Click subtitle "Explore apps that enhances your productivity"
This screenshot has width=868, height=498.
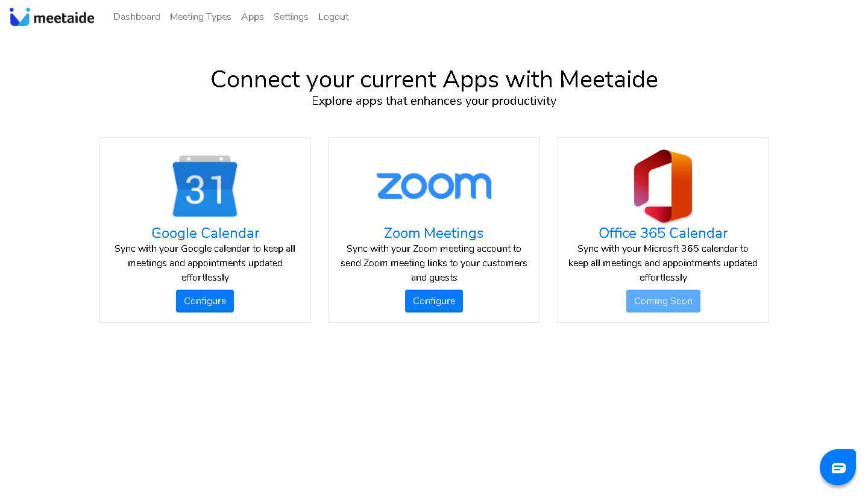coord(434,101)
